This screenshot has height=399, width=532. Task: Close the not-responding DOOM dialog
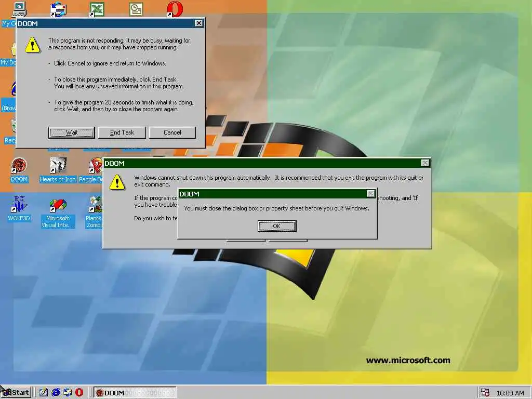(199, 23)
